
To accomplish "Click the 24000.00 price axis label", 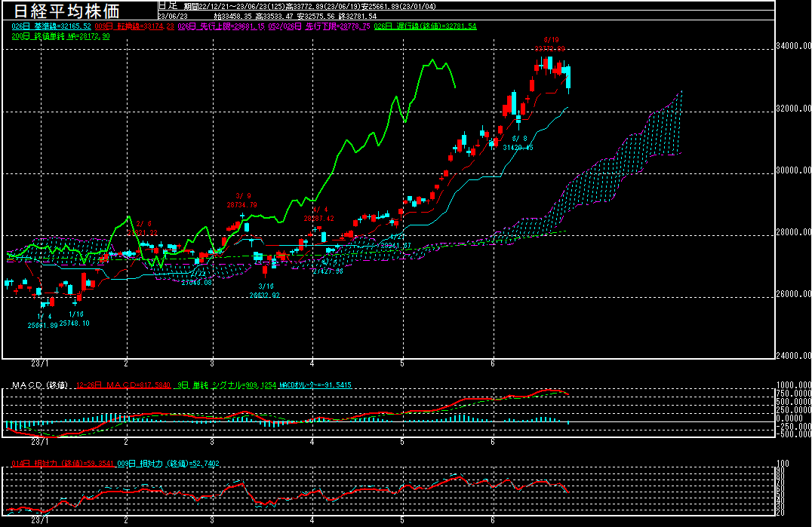I will tap(793, 356).
